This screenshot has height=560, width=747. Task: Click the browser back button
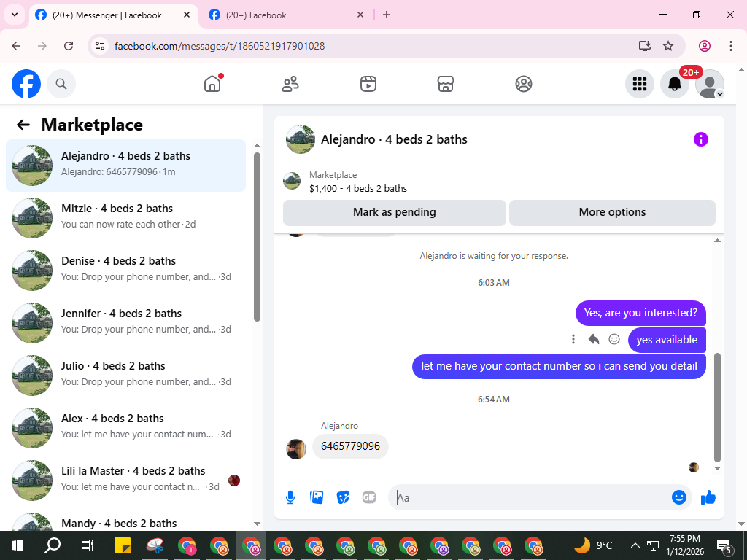pyautogui.click(x=16, y=46)
